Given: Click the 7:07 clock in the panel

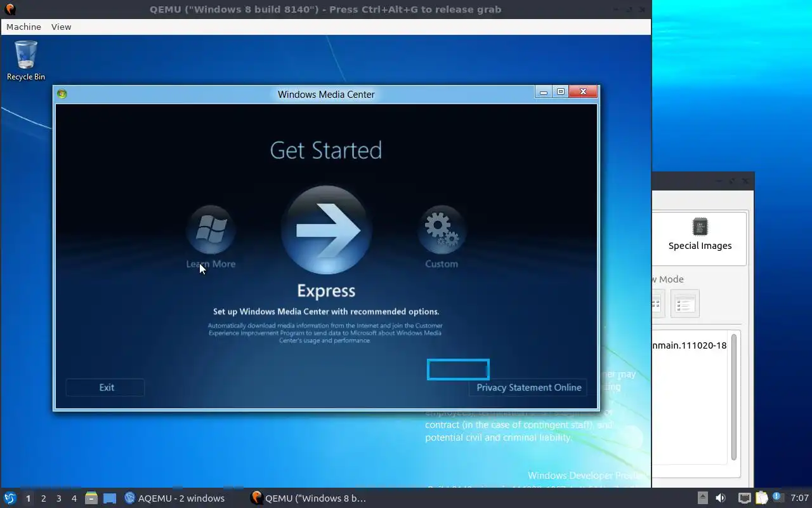Looking at the screenshot, I should [x=799, y=498].
